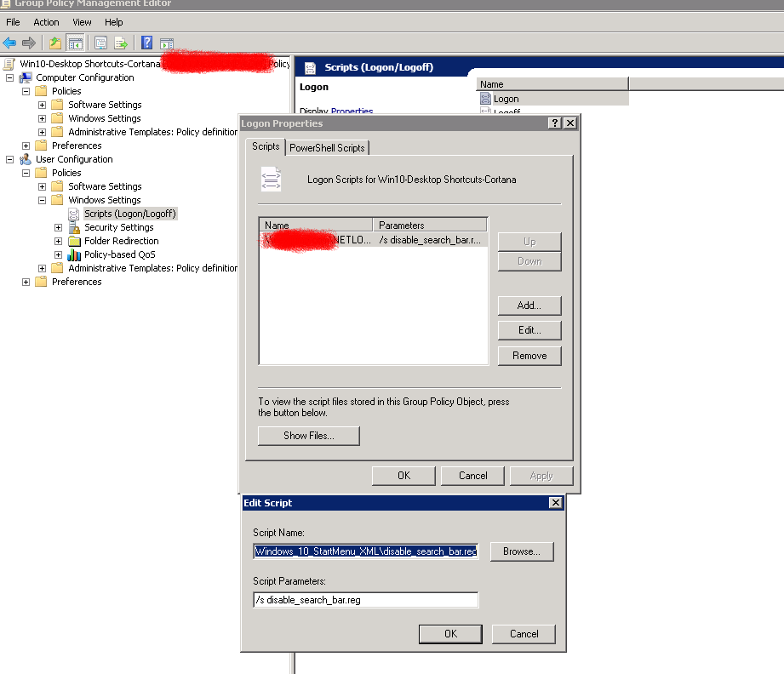Open Help via blue question mark icon
The width and height of the screenshot is (784, 674).
(146, 43)
